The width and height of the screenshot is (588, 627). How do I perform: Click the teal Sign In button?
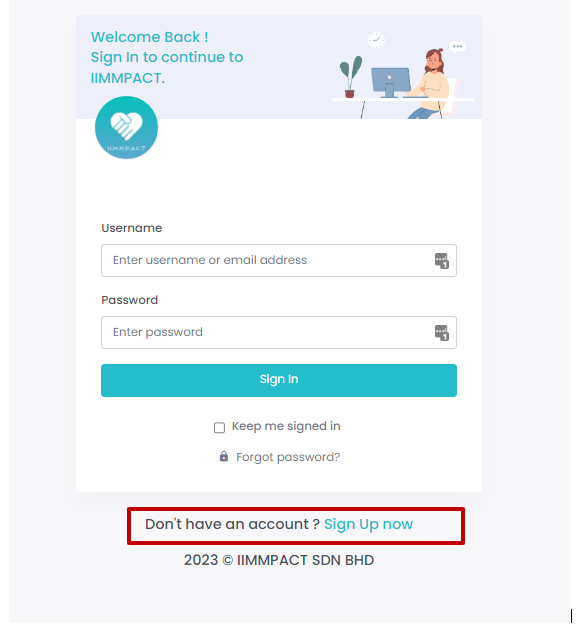click(x=279, y=380)
